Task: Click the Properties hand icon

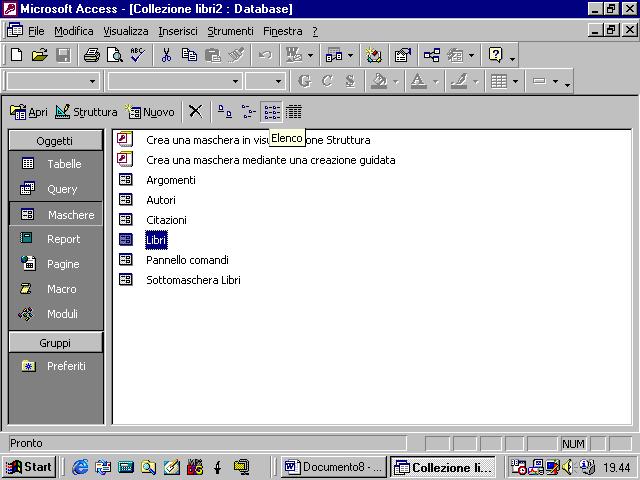Action: coord(402,55)
